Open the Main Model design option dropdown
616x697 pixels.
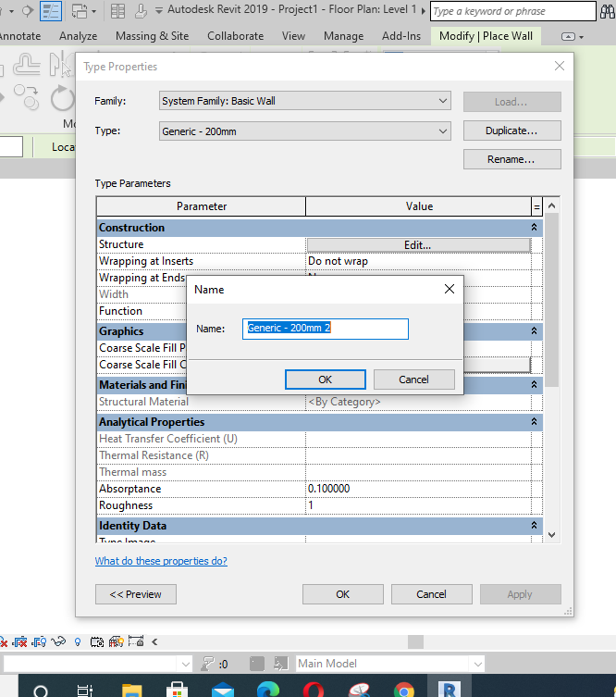[390, 664]
